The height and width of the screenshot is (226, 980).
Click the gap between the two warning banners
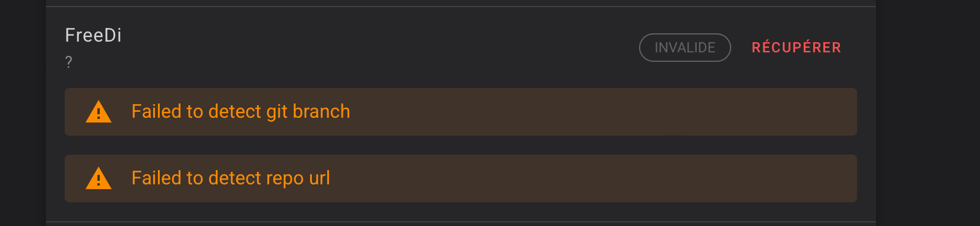tap(461, 145)
